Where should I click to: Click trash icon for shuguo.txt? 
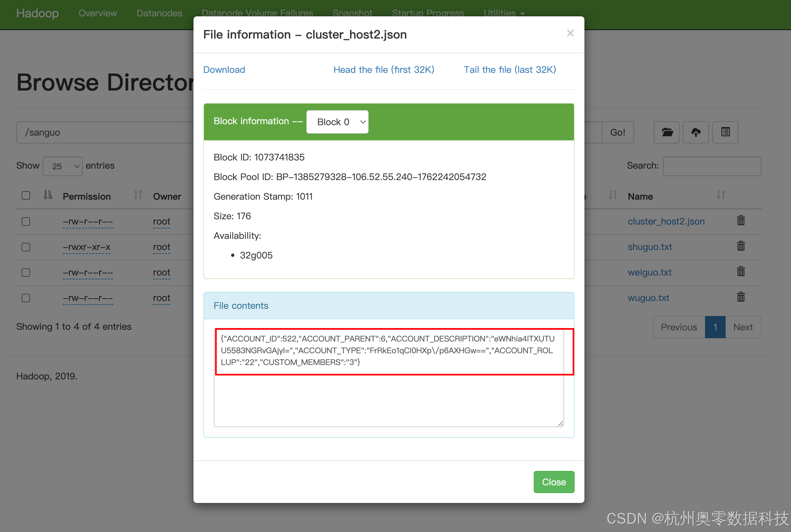(741, 246)
